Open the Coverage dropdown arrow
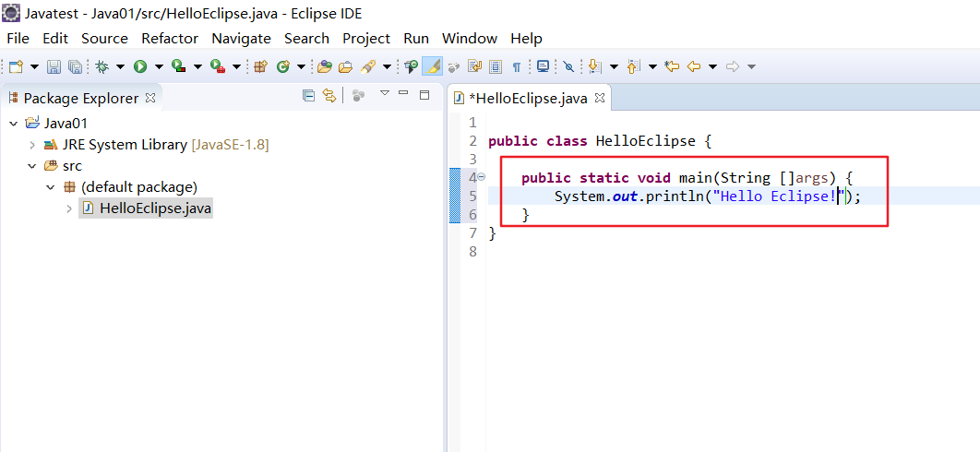 (198, 67)
